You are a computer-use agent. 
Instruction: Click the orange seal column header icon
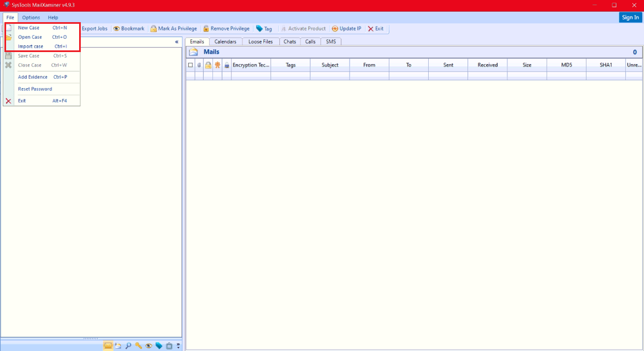(217, 65)
